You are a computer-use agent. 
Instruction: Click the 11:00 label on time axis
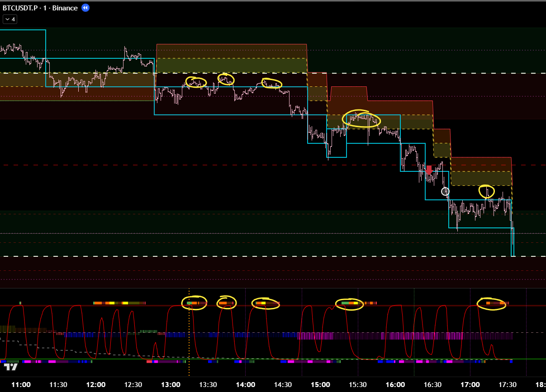(x=21, y=384)
